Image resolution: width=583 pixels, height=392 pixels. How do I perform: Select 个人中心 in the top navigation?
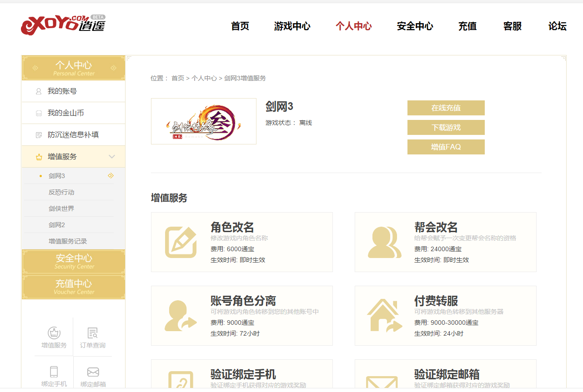tap(354, 26)
